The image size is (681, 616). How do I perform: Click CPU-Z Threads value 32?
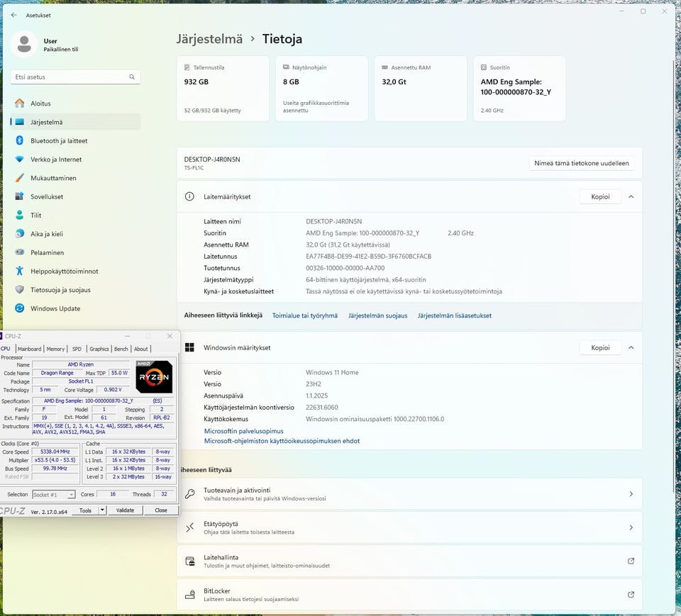164,495
